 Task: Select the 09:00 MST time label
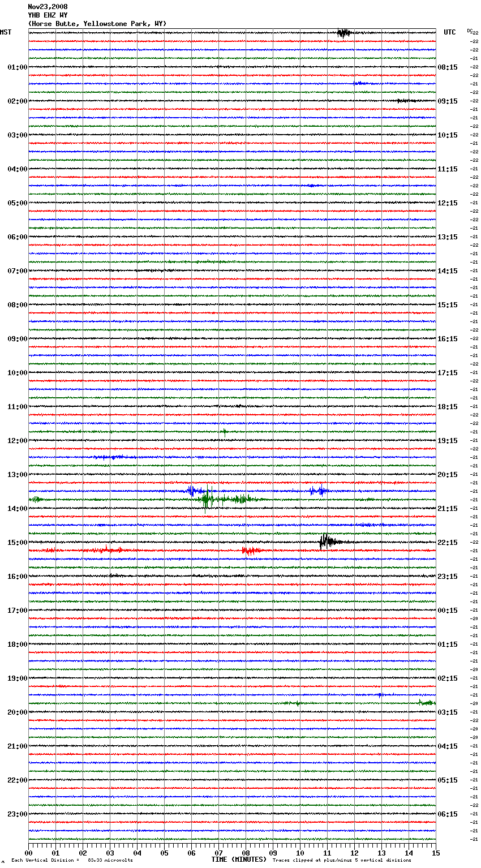(x=18, y=339)
